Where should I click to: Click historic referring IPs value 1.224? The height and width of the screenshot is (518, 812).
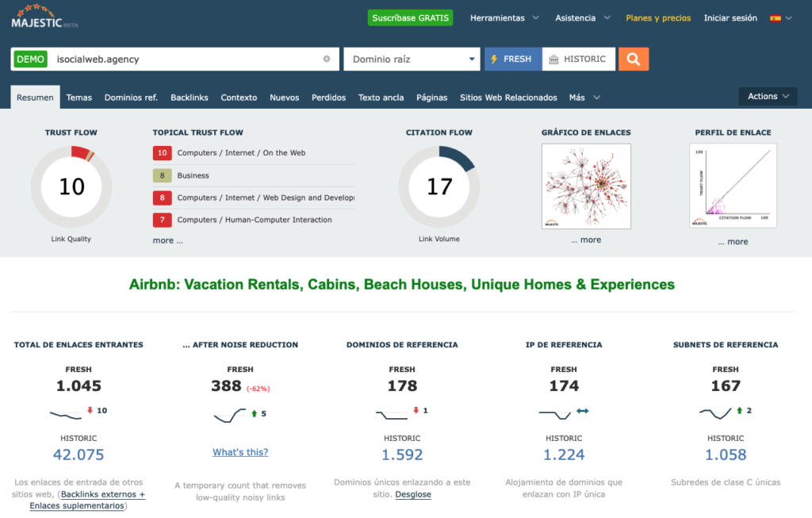pos(564,455)
